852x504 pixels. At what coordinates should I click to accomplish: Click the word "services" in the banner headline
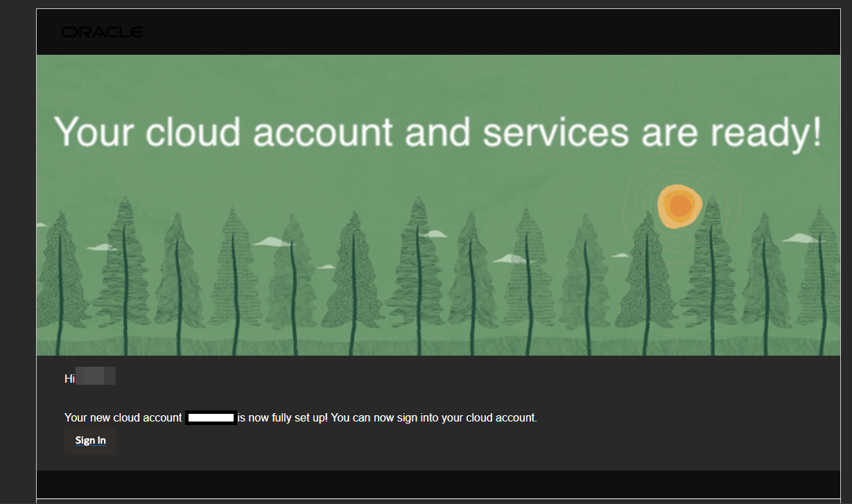coord(555,132)
